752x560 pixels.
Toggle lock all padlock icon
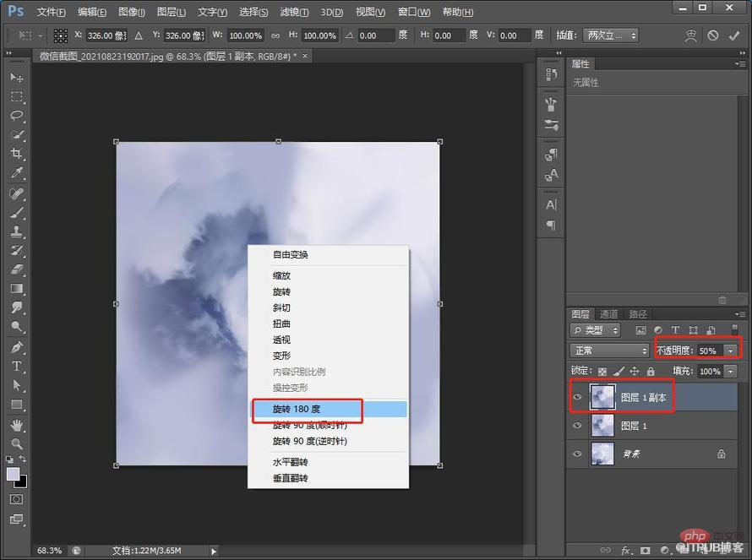[651, 371]
